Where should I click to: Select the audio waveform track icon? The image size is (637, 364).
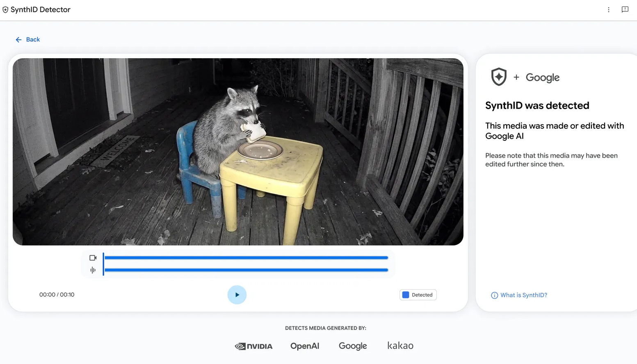[x=93, y=270]
